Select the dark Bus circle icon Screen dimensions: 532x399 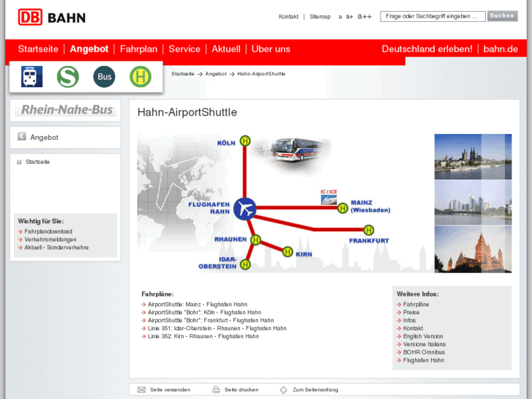tap(104, 76)
